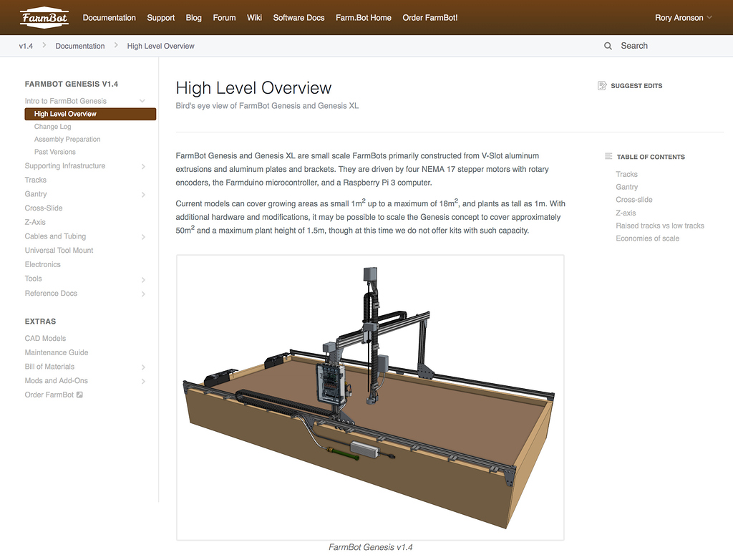Expand the Mods and Add-Ons section

(x=143, y=380)
